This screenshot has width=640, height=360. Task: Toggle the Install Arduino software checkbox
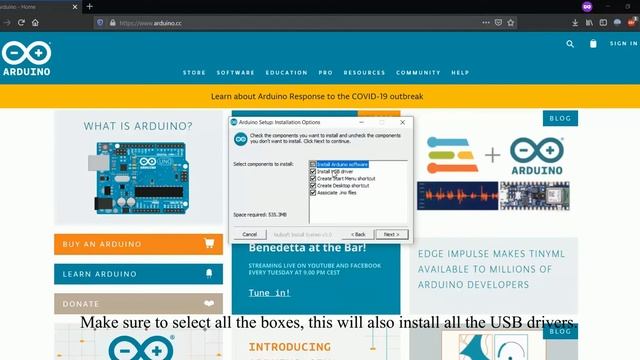[x=313, y=164]
